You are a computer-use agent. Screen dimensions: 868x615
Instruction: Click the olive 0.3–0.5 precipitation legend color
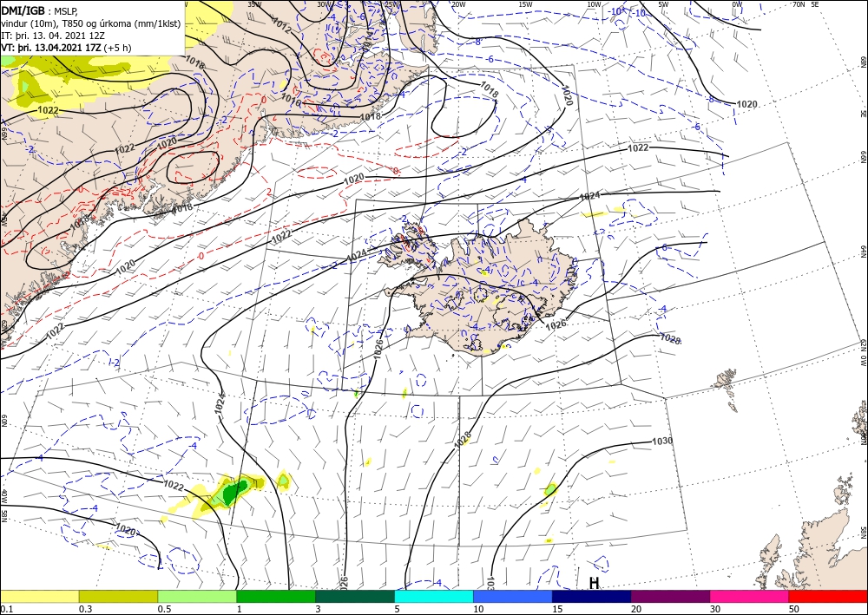118,596
